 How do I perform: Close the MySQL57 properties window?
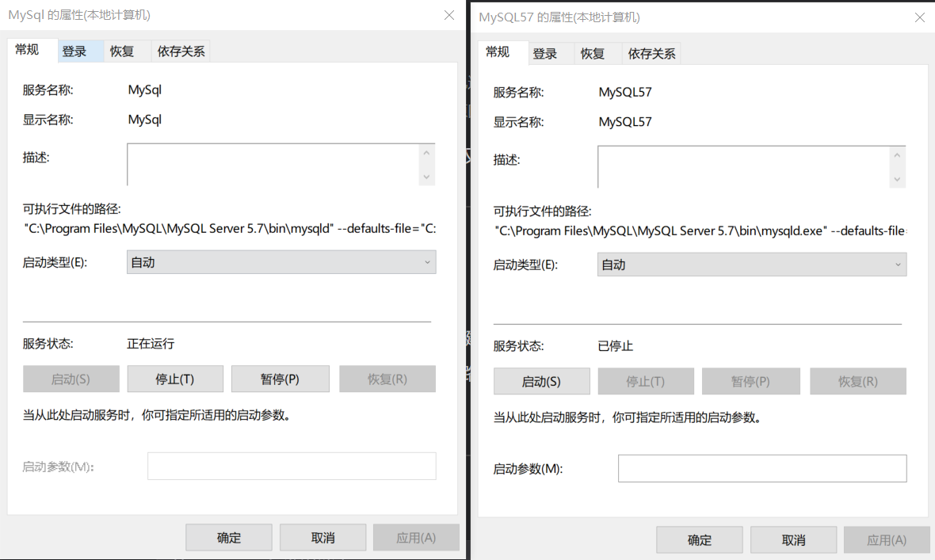coord(919,17)
